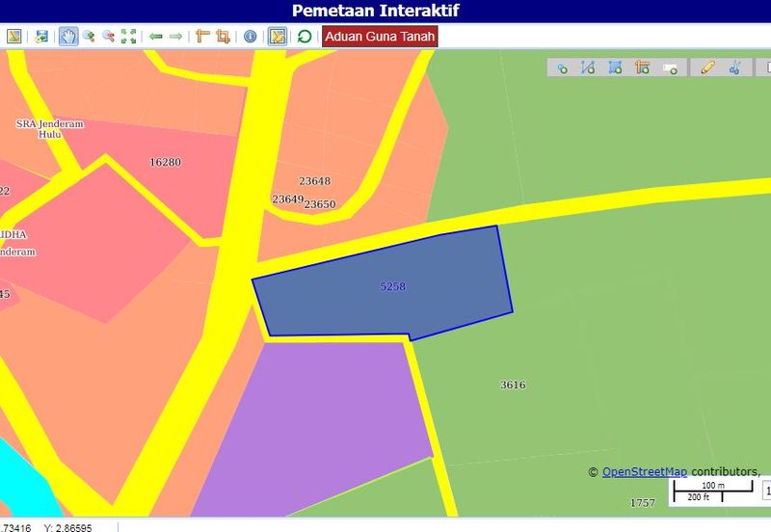
Task: Go forward to next map view
Action: tap(175, 37)
